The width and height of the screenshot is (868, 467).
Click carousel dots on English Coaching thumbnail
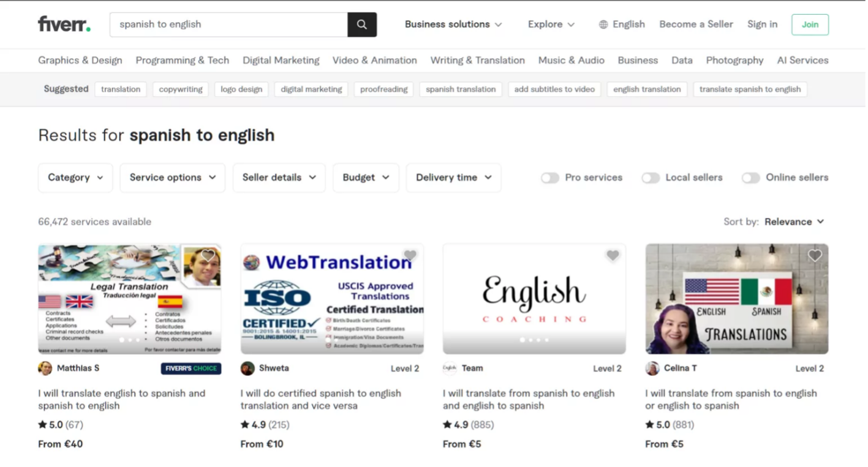click(534, 340)
